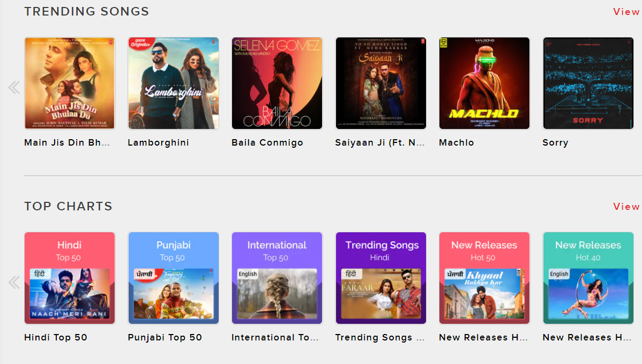
Task: Open View link for Top Charts
Action: tap(626, 207)
